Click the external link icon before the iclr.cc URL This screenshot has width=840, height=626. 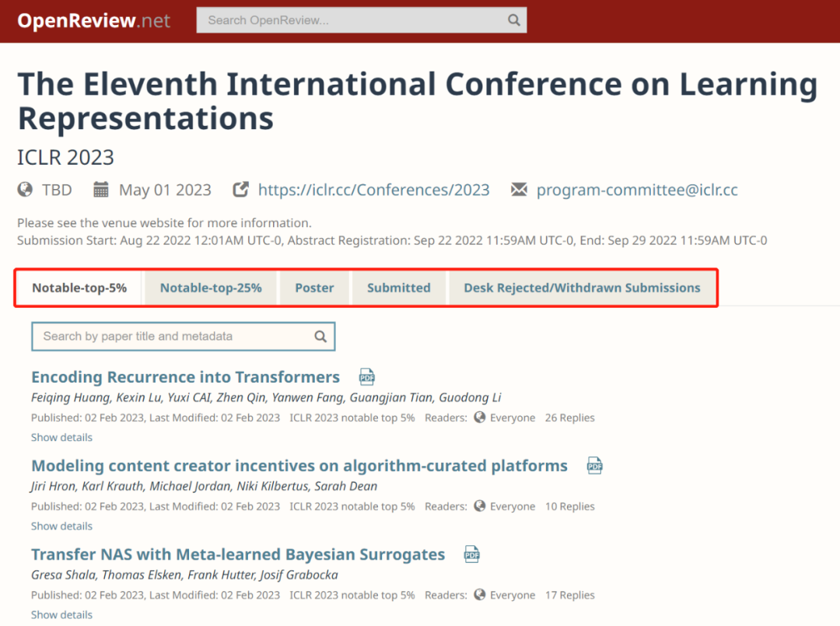240,189
